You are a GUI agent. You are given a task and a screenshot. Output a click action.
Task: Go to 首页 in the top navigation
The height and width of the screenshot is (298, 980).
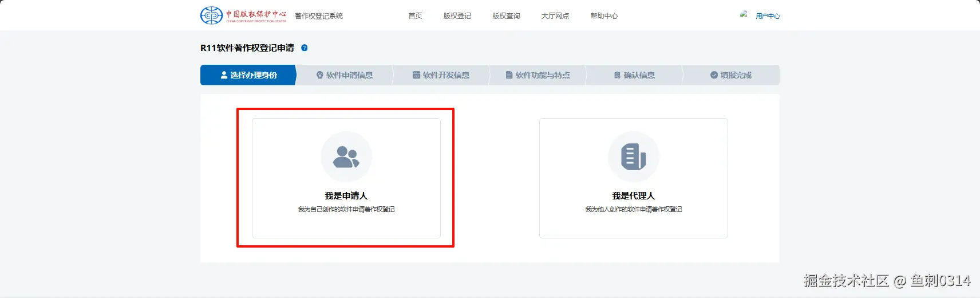coord(415,16)
